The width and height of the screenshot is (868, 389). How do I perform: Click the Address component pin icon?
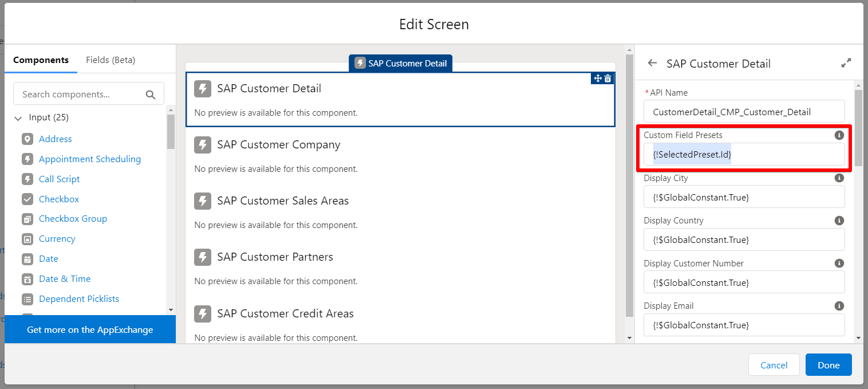pyautogui.click(x=27, y=139)
